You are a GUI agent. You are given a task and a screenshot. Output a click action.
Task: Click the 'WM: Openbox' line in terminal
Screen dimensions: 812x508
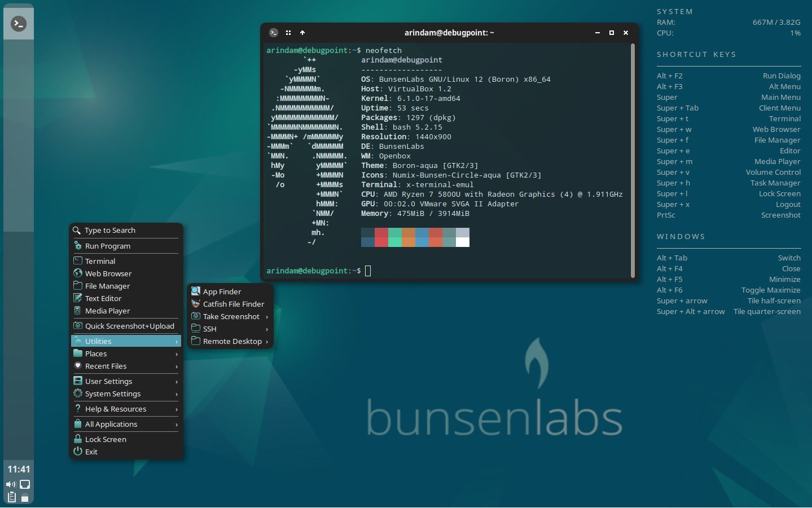(x=386, y=156)
